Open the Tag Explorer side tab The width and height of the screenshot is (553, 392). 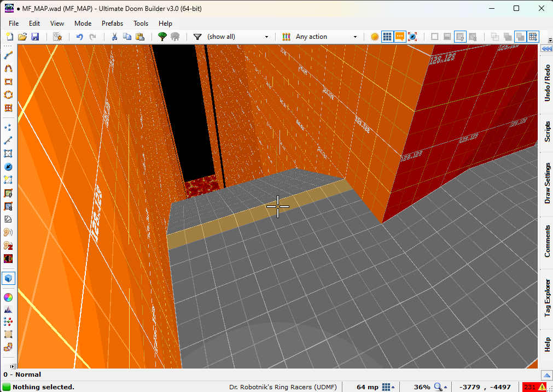(547, 298)
